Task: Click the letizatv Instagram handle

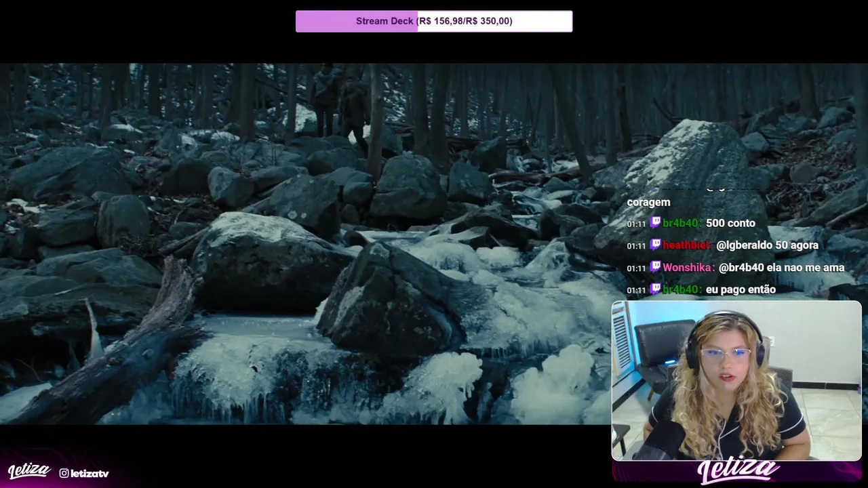Action: (x=90, y=473)
